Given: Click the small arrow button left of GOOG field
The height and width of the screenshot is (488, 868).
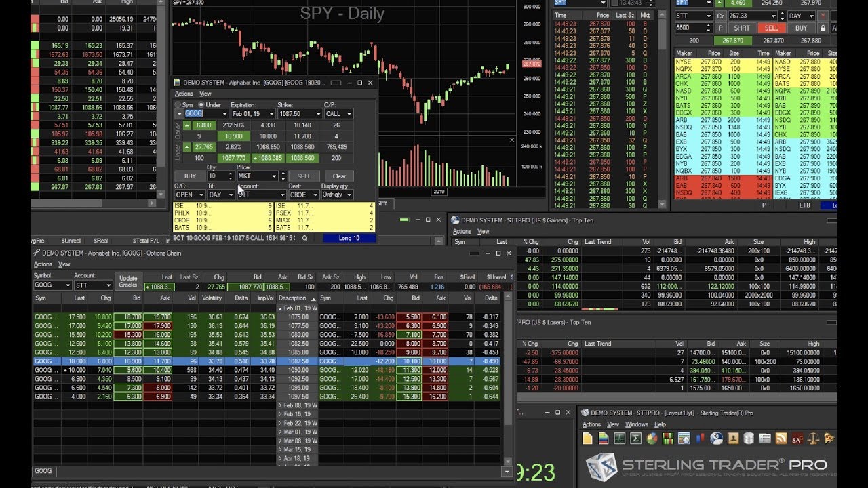Looking at the screenshot, I should [x=180, y=114].
